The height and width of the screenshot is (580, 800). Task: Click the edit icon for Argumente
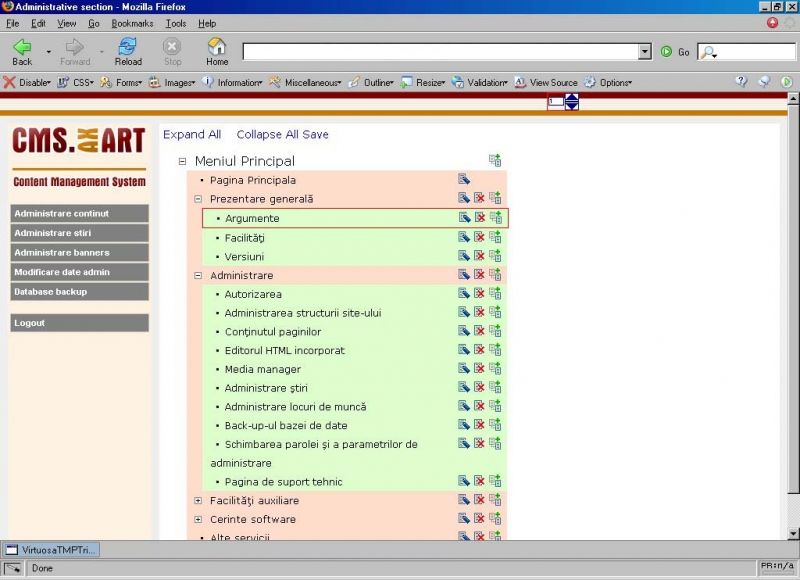point(464,217)
